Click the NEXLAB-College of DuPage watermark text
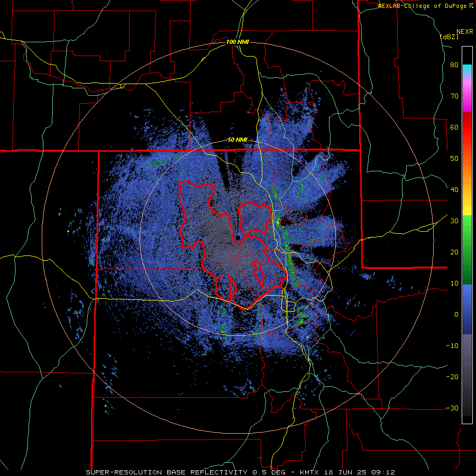 tap(426, 6)
